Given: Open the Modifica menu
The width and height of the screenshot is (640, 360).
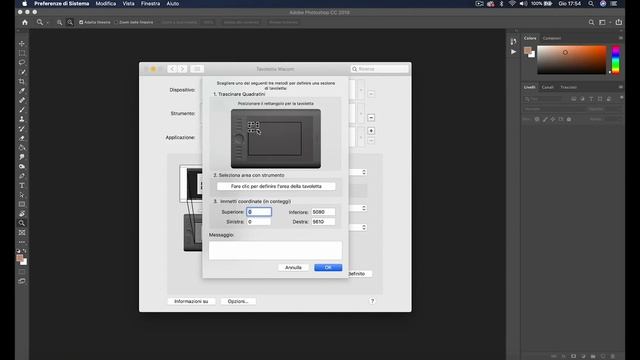Looking at the screenshot, I should [106, 4].
